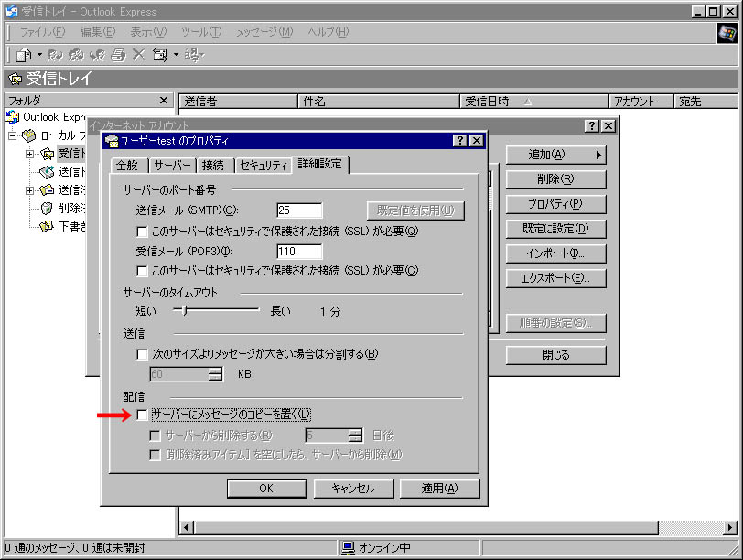Image resolution: width=743 pixels, height=560 pixels.
Task: Close the フォルダ pane with its X
Action: point(164,100)
